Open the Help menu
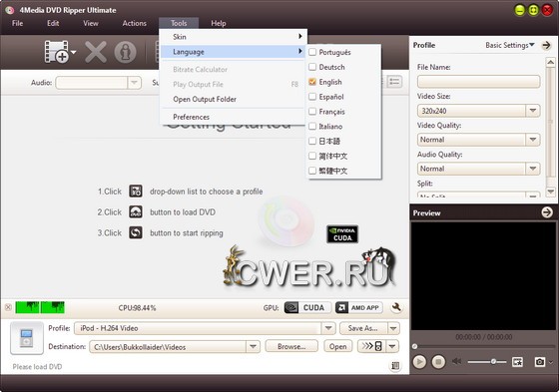The image size is (559, 392). coord(219,24)
